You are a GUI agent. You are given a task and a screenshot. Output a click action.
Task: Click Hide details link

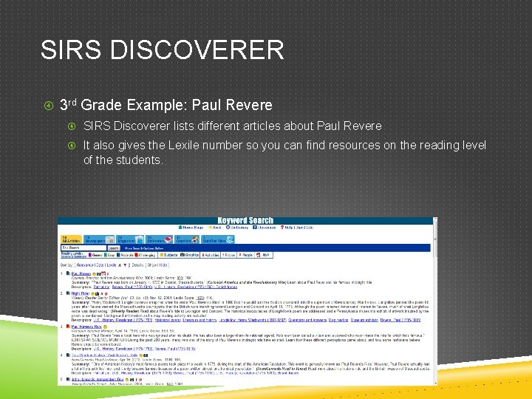click(163, 265)
